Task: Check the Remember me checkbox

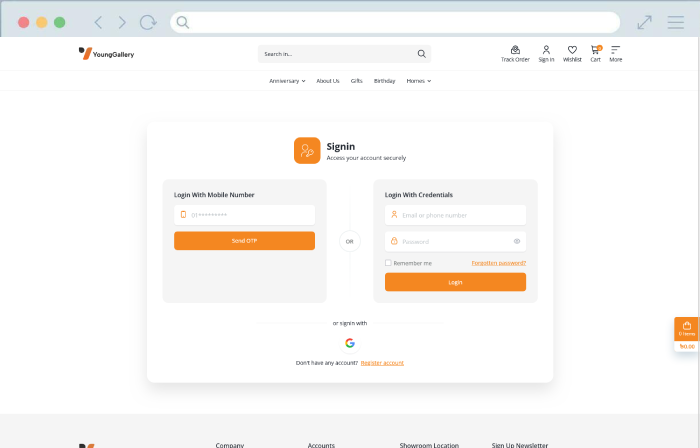Action: click(x=388, y=263)
